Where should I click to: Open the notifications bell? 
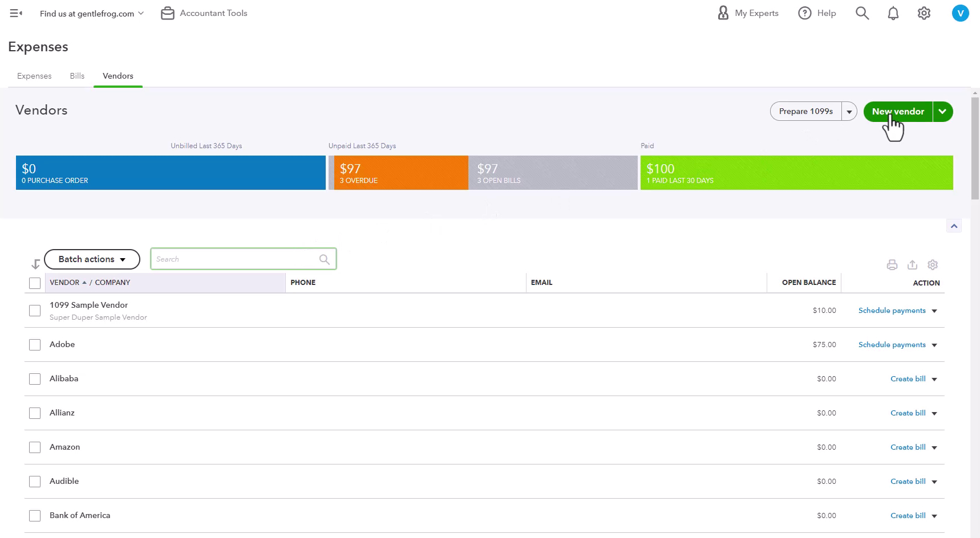(x=893, y=13)
